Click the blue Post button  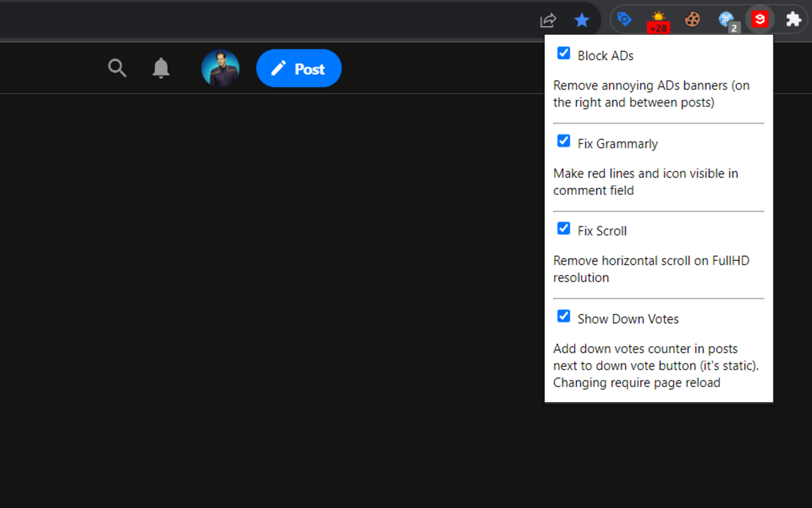point(299,68)
